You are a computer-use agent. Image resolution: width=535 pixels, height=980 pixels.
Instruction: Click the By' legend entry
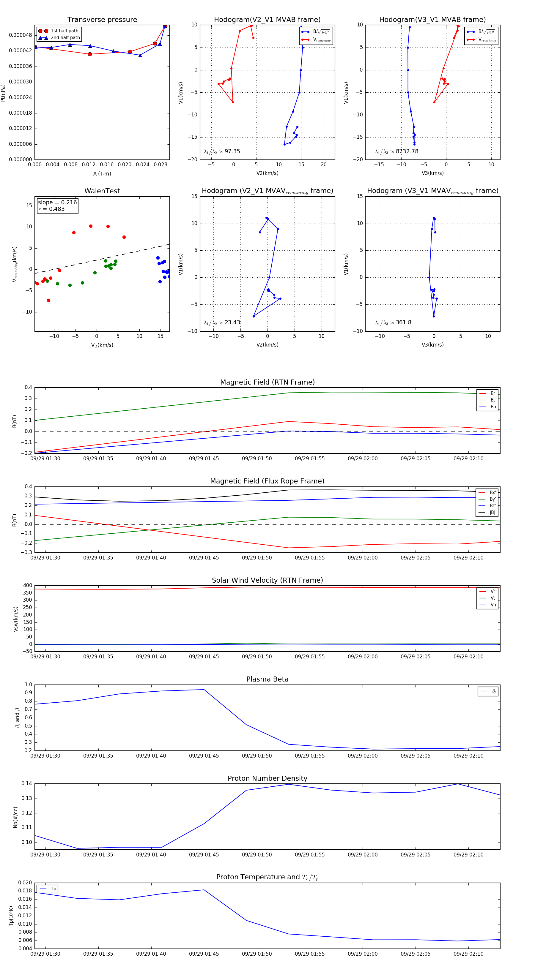[x=487, y=500]
